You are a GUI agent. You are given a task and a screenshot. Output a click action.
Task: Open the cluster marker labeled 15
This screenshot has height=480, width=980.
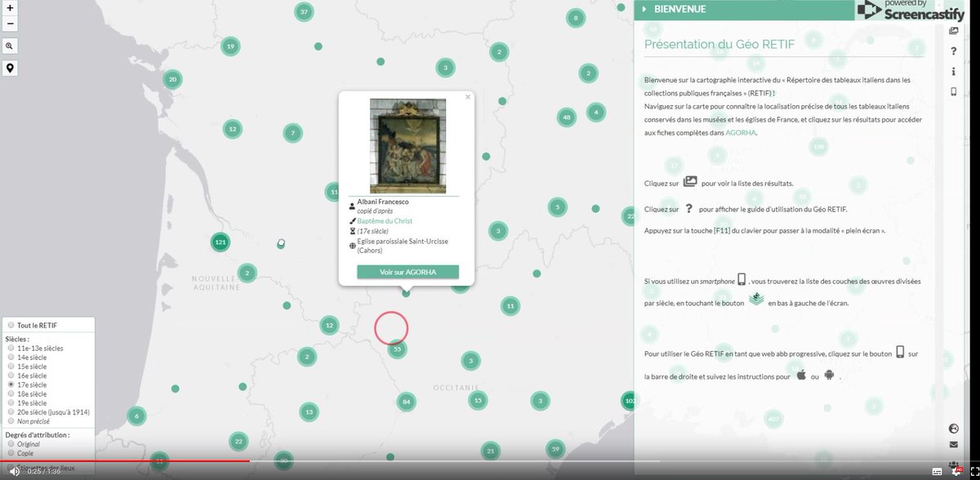coord(479,400)
